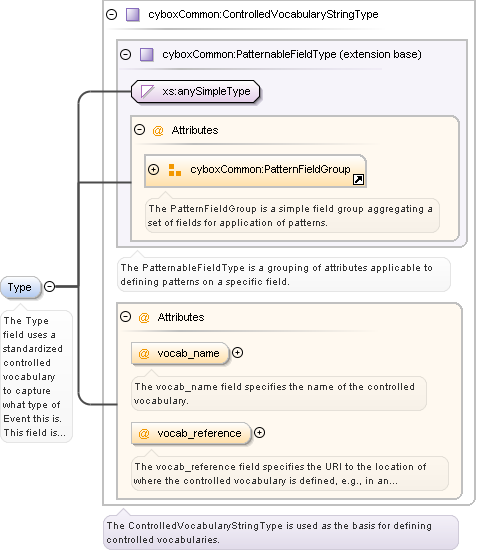Click the purple square icon beside PatternableFieldType
The width and height of the screenshot is (477, 553).
147,55
